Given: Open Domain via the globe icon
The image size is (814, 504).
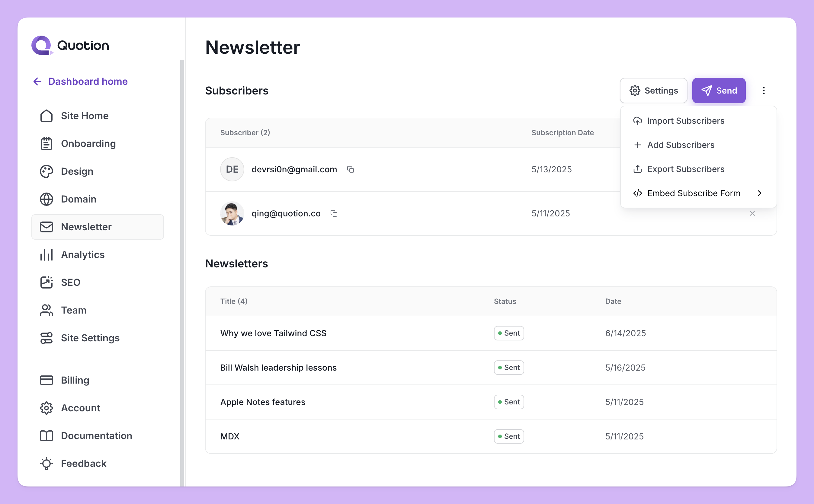Looking at the screenshot, I should (x=46, y=199).
